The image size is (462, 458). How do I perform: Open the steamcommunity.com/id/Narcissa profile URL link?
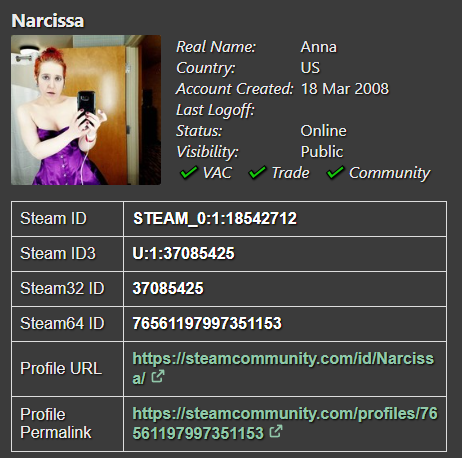coord(283,368)
